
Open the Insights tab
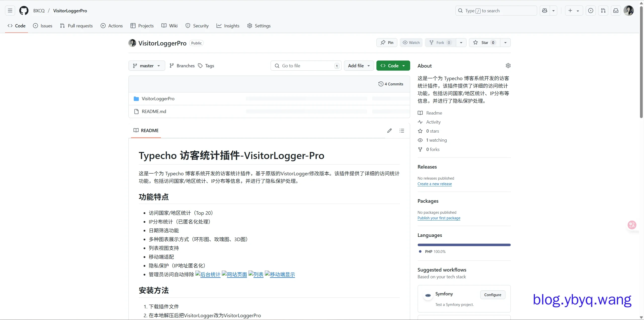(228, 26)
